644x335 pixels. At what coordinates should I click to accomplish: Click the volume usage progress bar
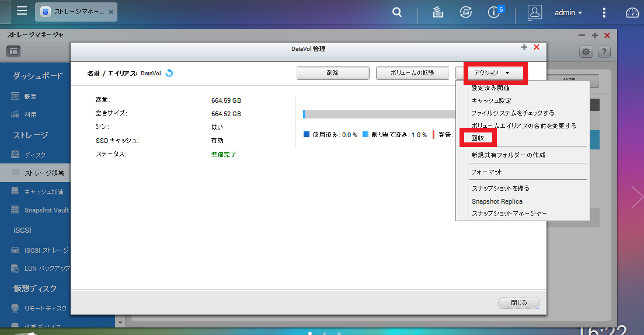379,114
